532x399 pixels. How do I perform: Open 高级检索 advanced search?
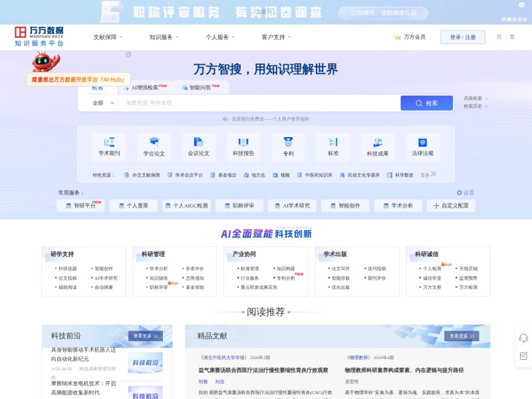tap(475, 98)
